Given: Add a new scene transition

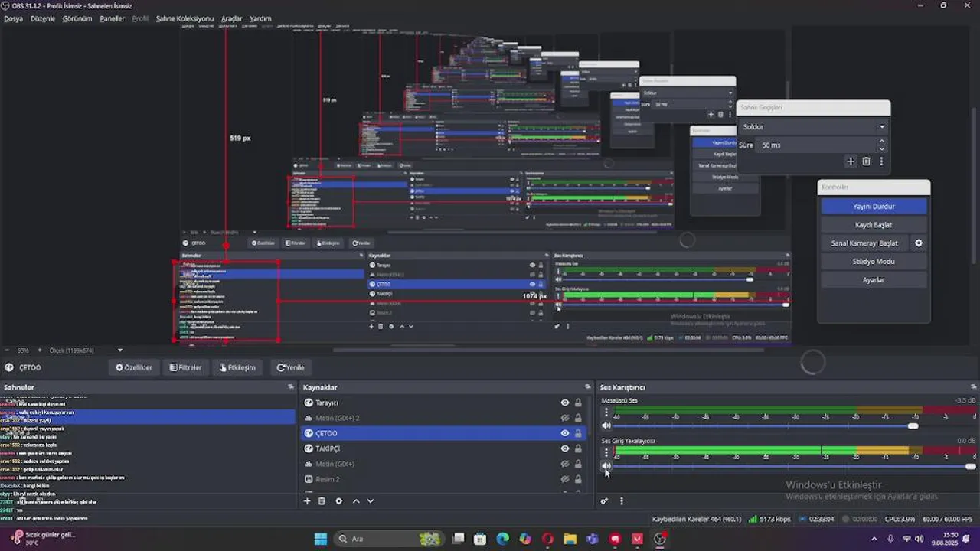Looking at the screenshot, I should 851,161.
